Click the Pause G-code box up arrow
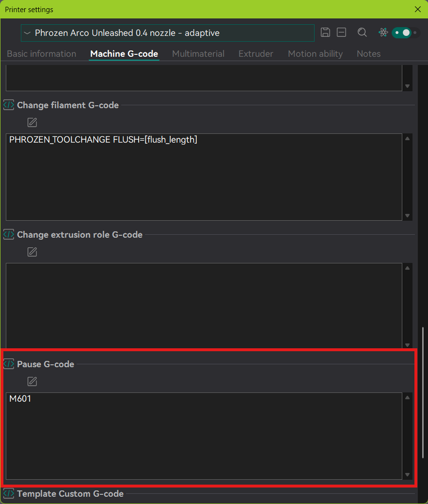The width and height of the screenshot is (428, 504). coord(408,398)
